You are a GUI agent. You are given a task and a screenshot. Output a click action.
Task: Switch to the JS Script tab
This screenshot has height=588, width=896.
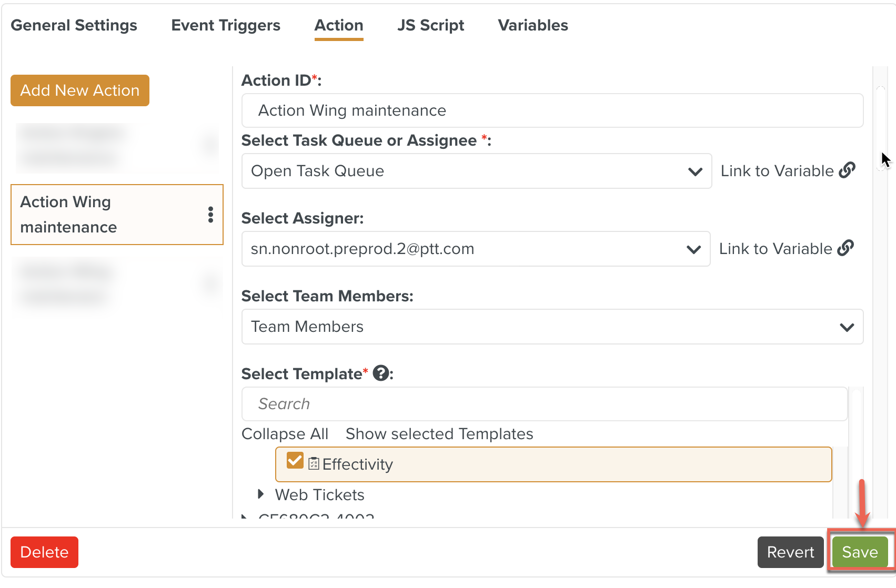(x=430, y=25)
